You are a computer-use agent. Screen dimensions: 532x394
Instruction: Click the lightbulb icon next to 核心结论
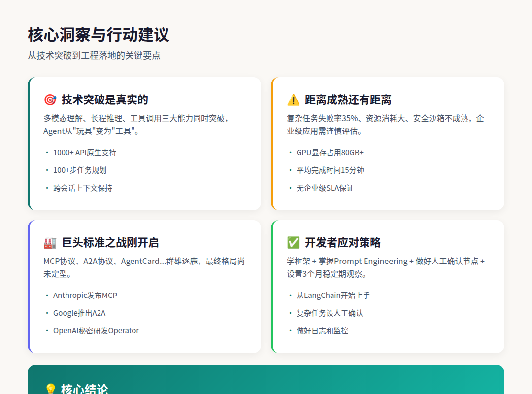pos(51,389)
